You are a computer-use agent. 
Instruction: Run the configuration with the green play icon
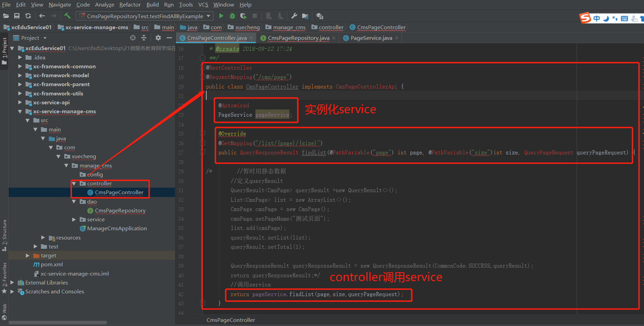[221, 16]
